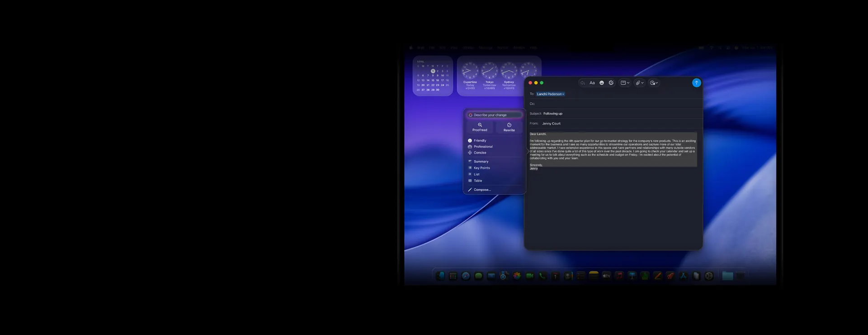The height and width of the screenshot is (335, 868).
Task: Open the Mail app in the Dock
Action: [x=491, y=276]
